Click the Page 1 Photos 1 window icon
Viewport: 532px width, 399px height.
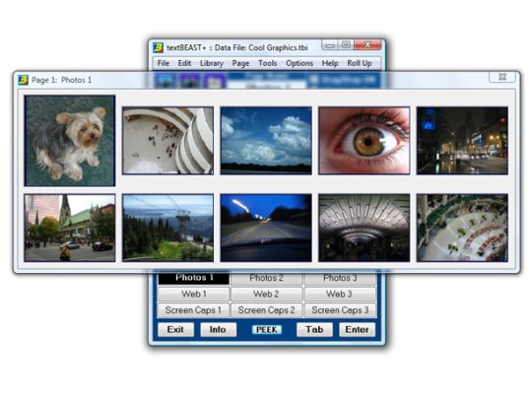coord(23,80)
